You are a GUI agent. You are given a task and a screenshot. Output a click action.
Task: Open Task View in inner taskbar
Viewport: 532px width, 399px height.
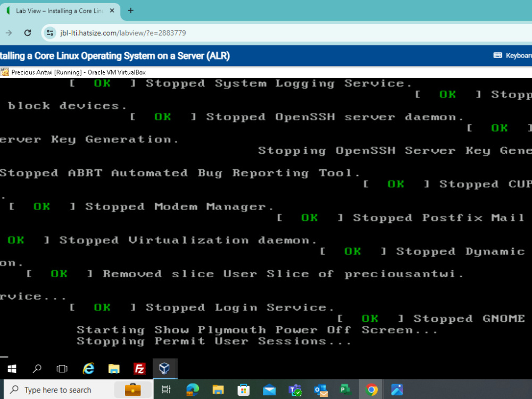[x=62, y=369]
